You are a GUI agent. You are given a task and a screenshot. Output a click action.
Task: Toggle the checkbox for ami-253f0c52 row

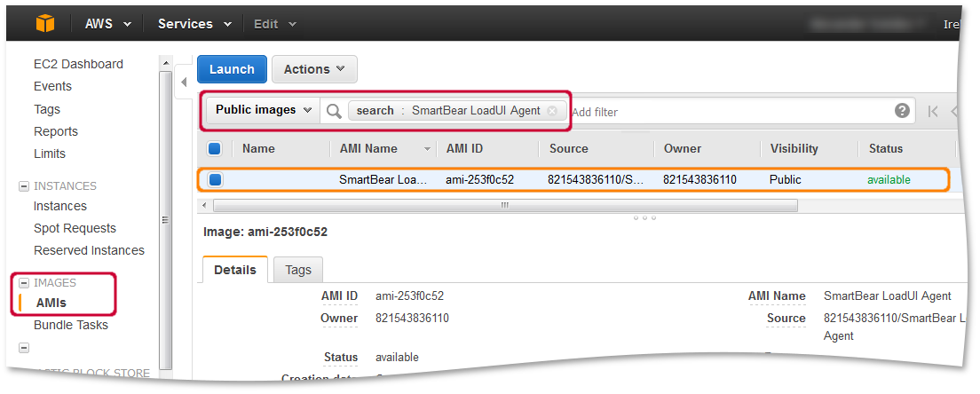(x=215, y=180)
